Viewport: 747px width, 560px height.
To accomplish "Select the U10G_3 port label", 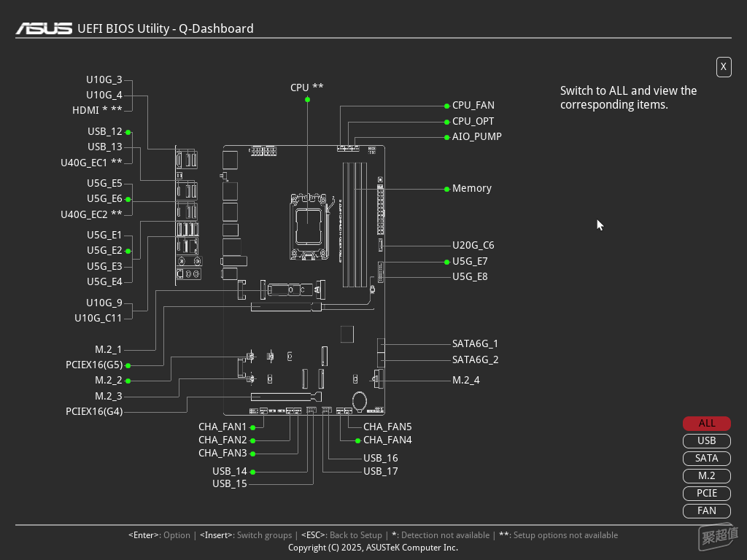I will [104, 79].
